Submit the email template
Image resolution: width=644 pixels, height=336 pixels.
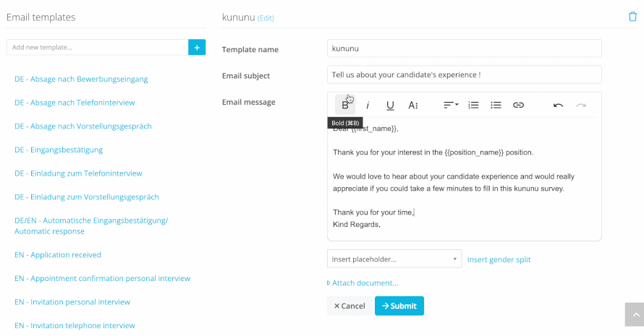[x=399, y=306]
